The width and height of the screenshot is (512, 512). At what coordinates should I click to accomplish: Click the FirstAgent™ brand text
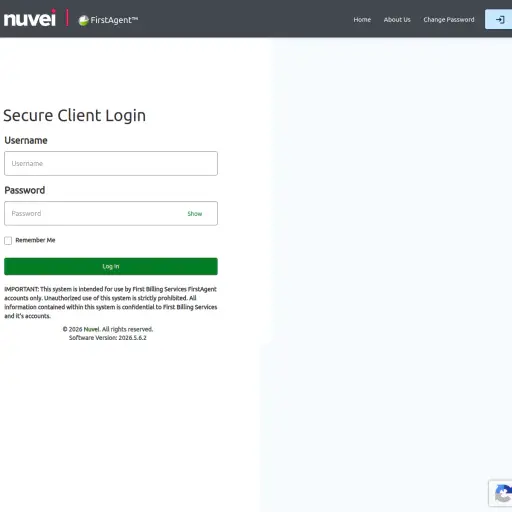(x=114, y=20)
